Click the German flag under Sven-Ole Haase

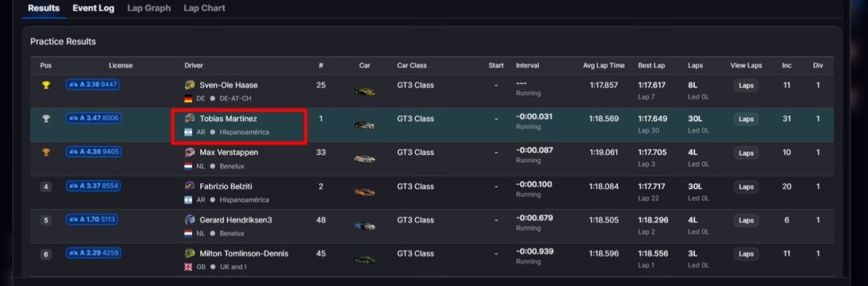click(188, 99)
